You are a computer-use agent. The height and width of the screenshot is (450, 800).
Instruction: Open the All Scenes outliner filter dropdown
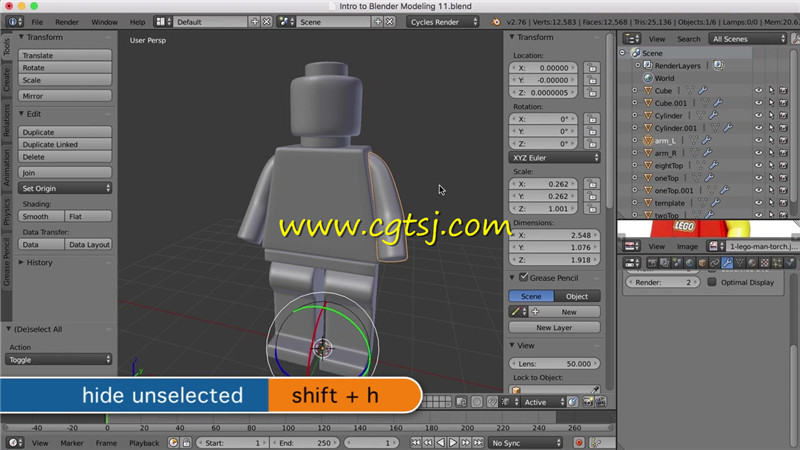(x=748, y=39)
